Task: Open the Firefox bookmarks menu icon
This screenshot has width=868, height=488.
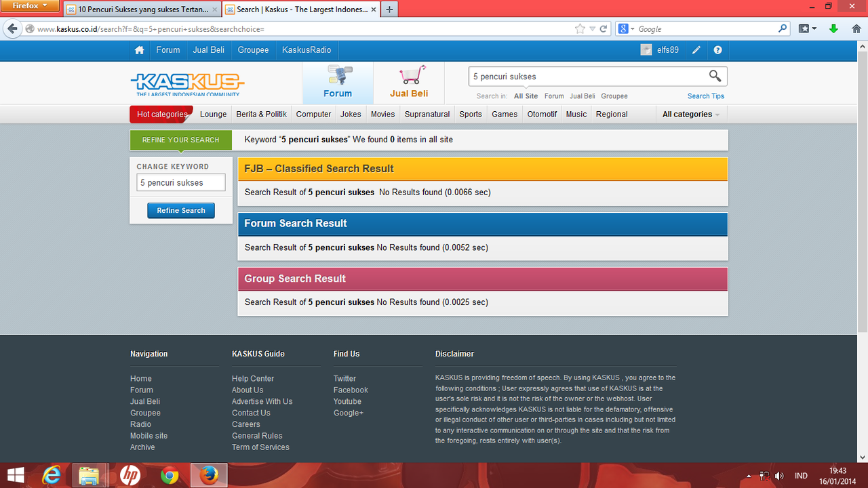Action: pyautogui.click(x=807, y=29)
